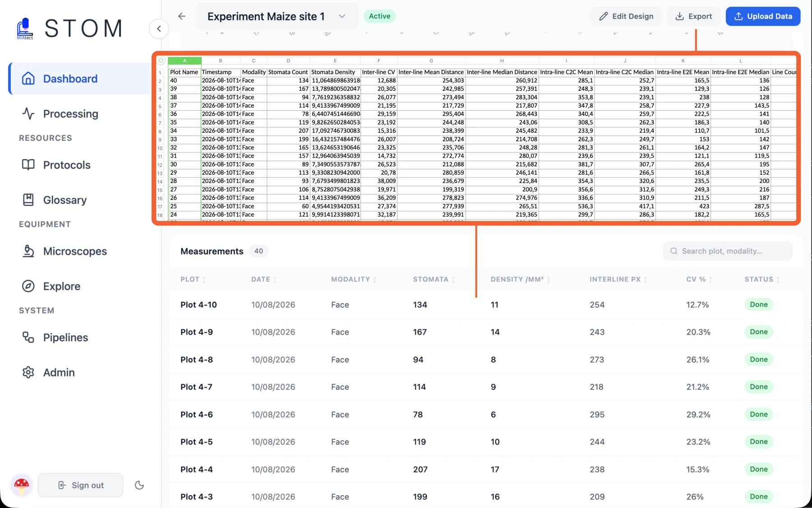
Task: Select the Plot 4-6 row name
Action: pyautogui.click(x=197, y=415)
